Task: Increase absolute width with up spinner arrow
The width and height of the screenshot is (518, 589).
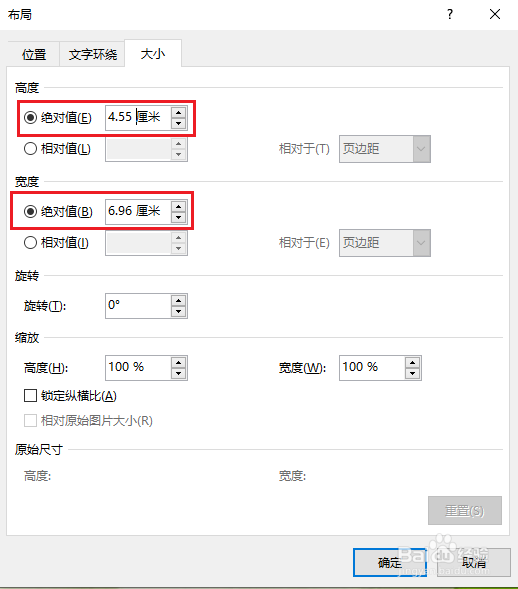Action: click(x=178, y=207)
